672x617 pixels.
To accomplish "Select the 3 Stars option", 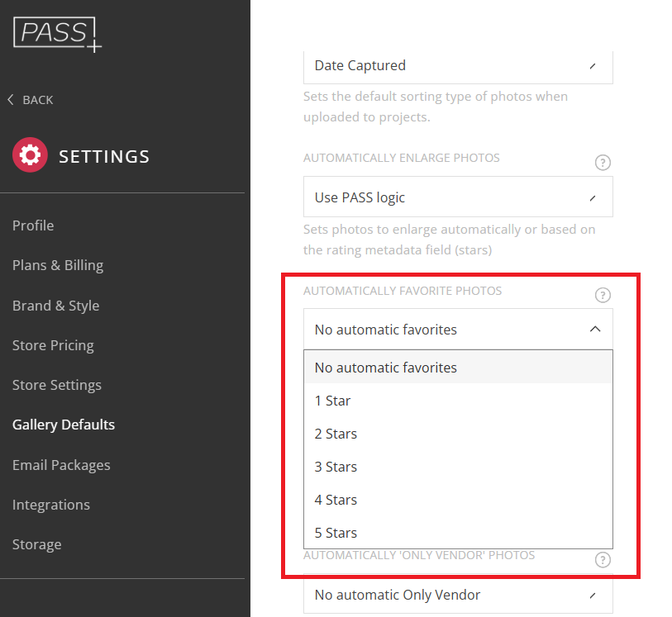I will coord(458,467).
